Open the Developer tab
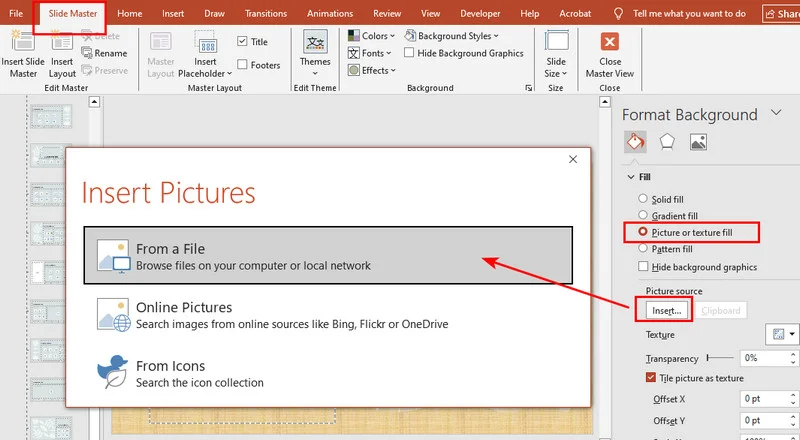The width and height of the screenshot is (800, 440). tap(480, 13)
